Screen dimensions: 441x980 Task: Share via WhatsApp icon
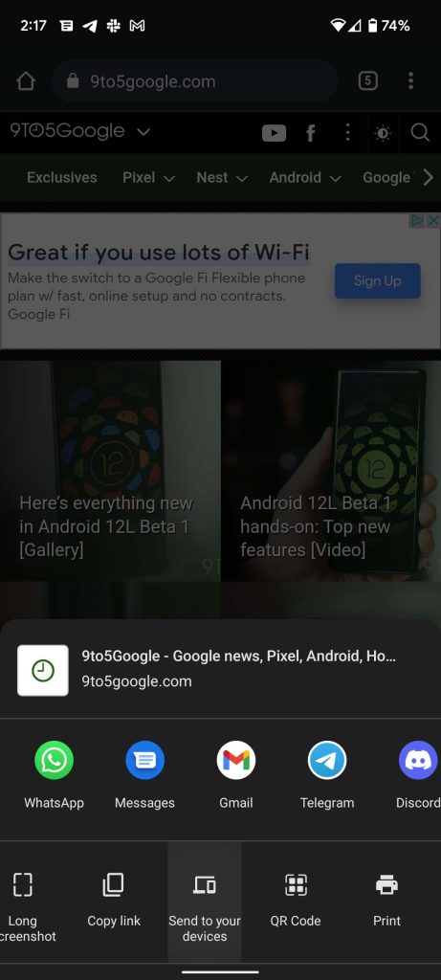[54, 760]
